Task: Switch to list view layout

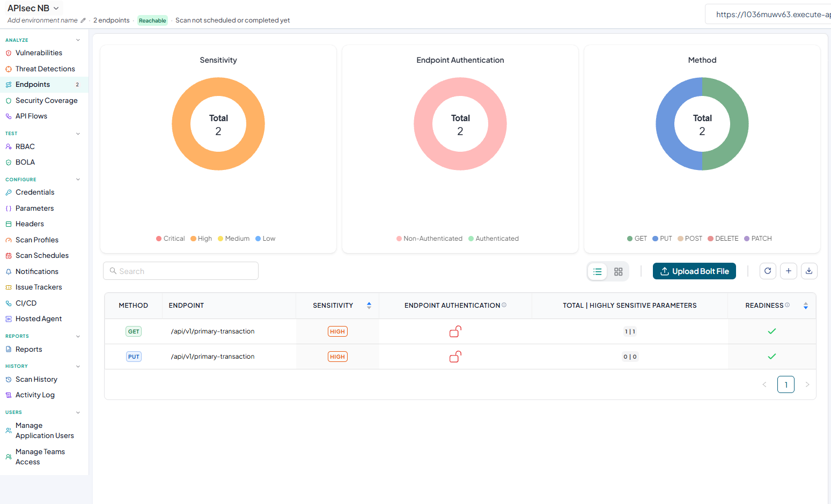Action: point(598,272)
